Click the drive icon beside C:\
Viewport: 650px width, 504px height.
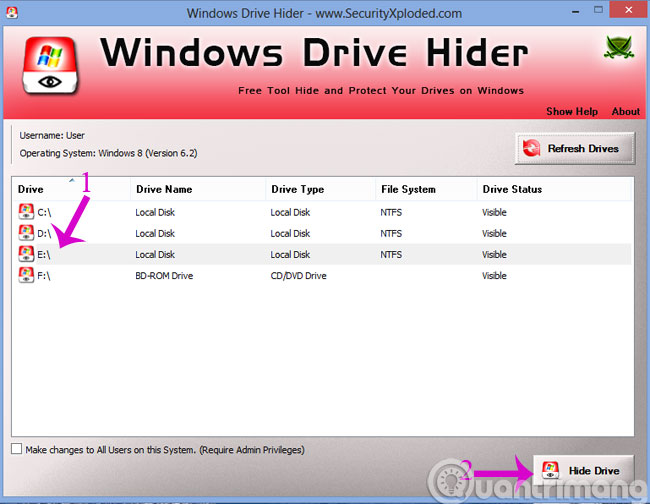point(26,211)
